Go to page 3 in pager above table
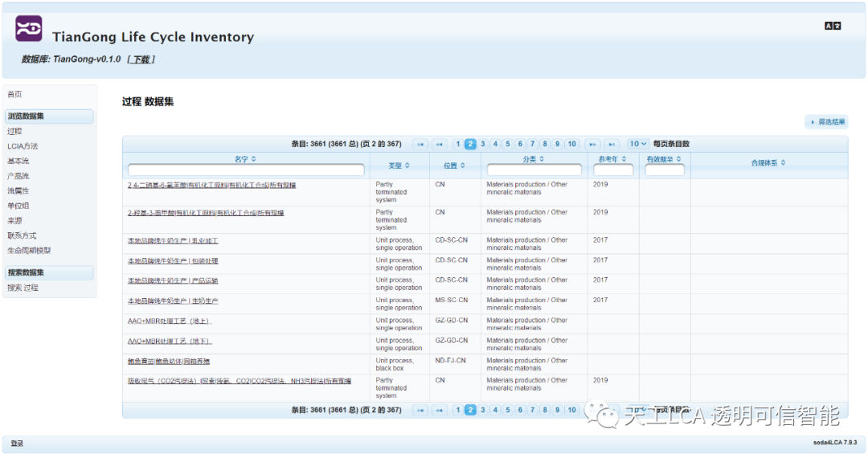 [x=483, y=144]
